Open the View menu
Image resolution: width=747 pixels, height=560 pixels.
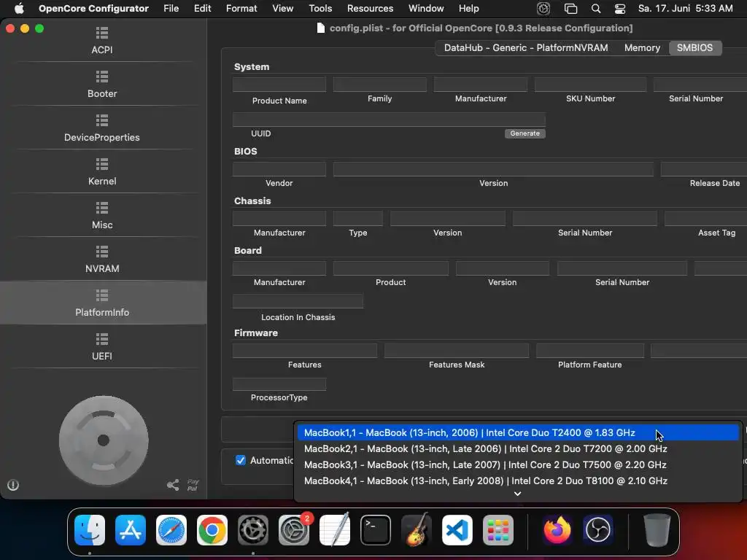pos(282,8)
